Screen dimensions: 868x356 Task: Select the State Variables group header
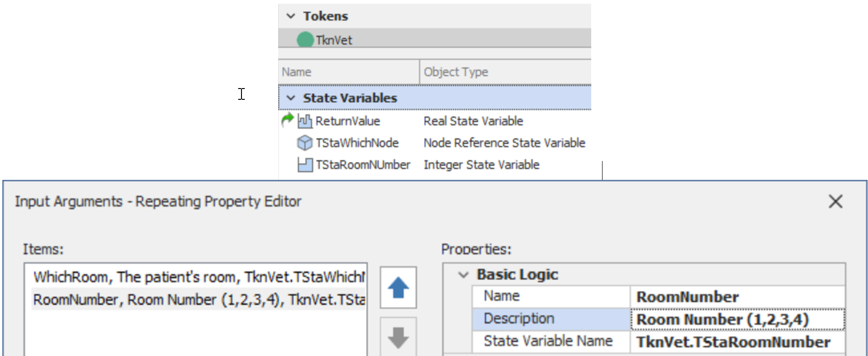434,97
